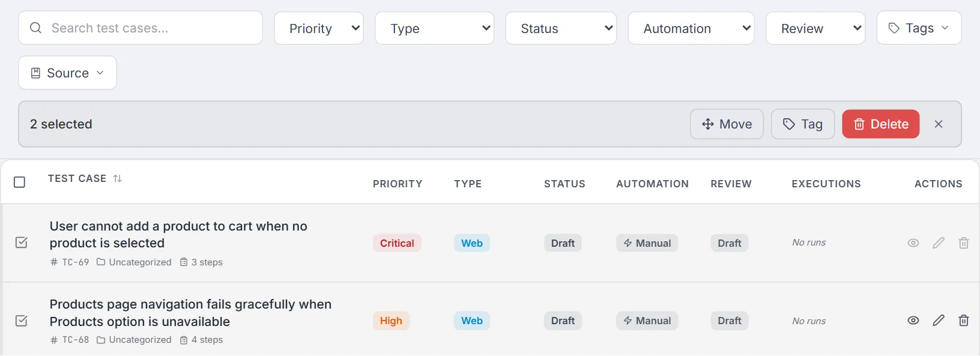View TC-69 test case with eye icon
This screenshot has height=356, width=980.
tap(913, 243)
